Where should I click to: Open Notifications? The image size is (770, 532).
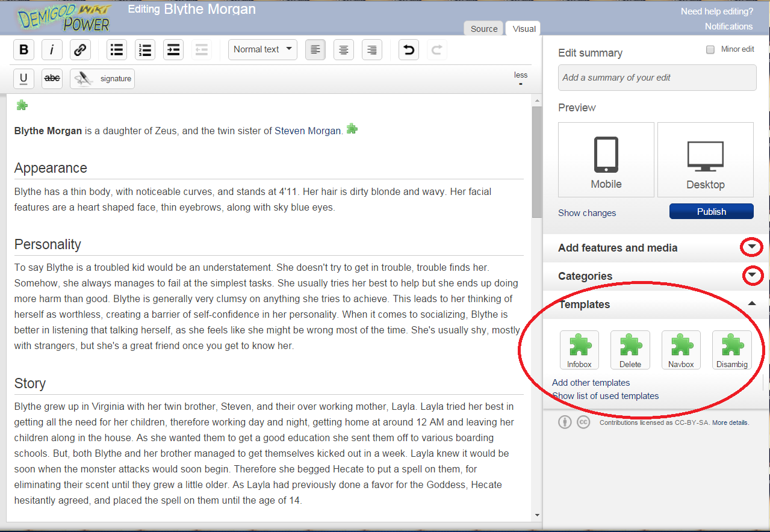[729, 26]
